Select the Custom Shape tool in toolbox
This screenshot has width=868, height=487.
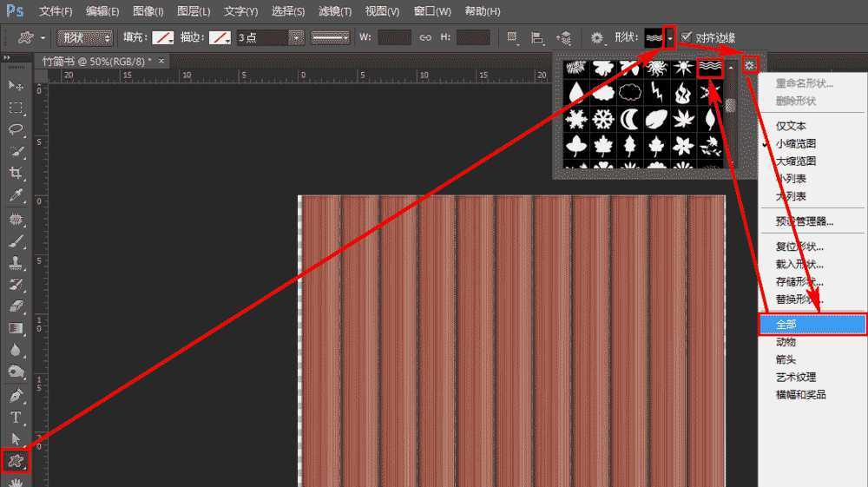pyautogui.click(x=15, y=461)
